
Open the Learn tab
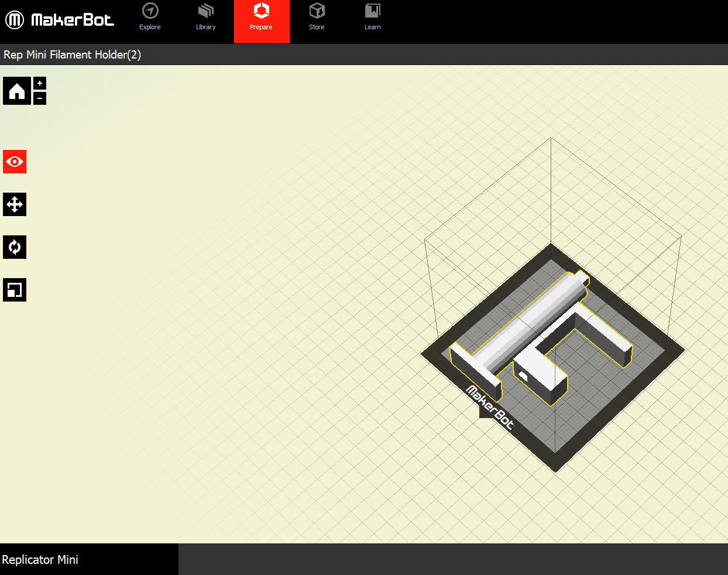pyautogui.click(x=373, y=17)
